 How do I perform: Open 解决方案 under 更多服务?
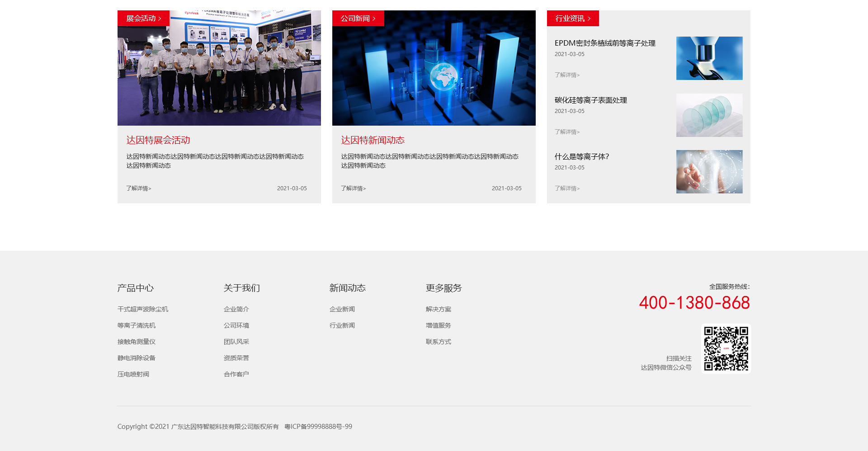coord(439,309)
